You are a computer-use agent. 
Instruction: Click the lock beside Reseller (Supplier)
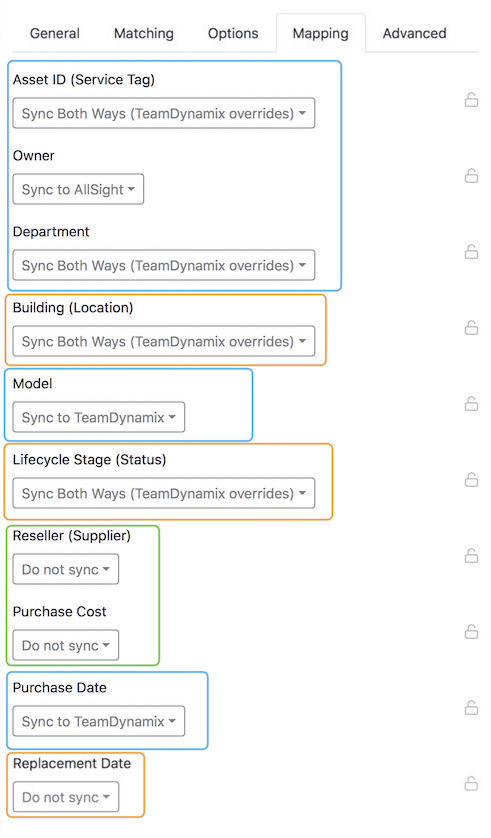[x=471, y=556]
